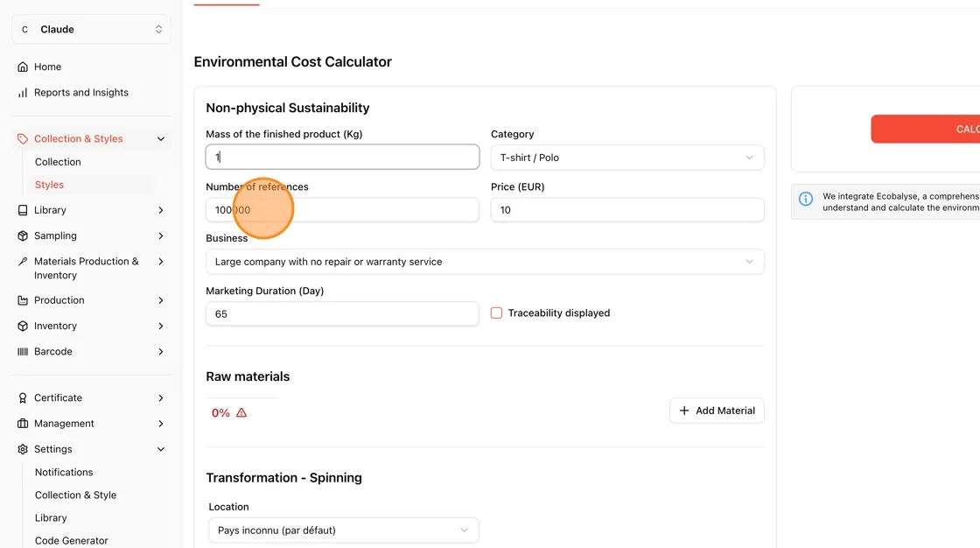The image size is (980, 548).
Task: Click the Collection & Styles tag icon
Action: (x=23, y=139)
